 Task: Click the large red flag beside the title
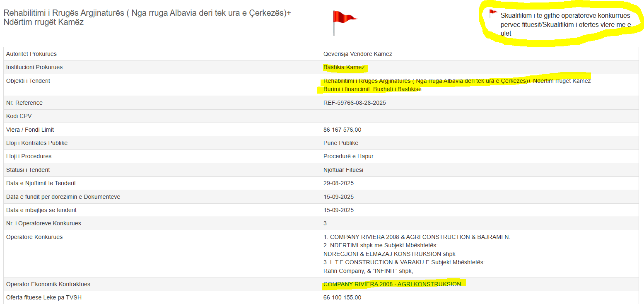click(x=344, y=19)
